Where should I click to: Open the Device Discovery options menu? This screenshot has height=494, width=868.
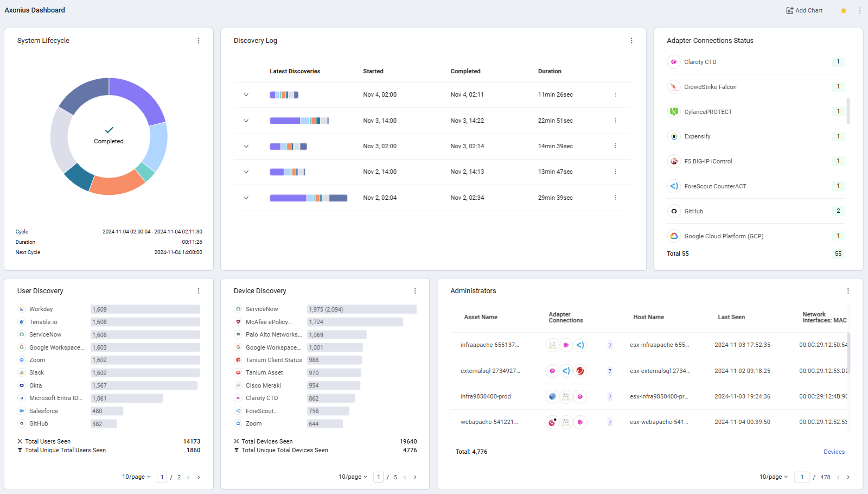click(415, 291)
